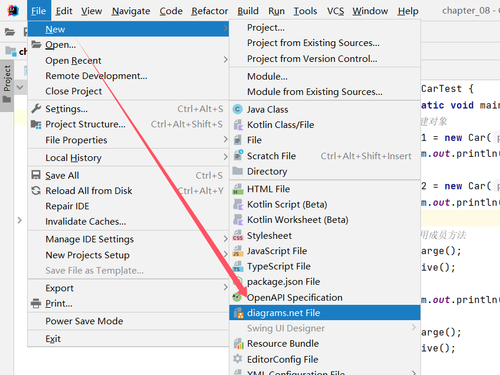Click the Open folder icon in File menu
500x375 pixels.
pyautogui.click(x=36, y=44)
